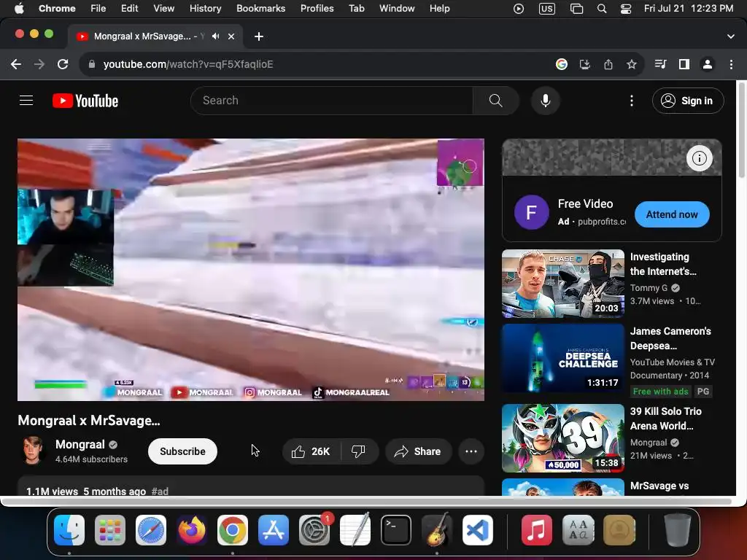Image resolution: width=747 pixels, height=560 pixels.
Task: Open the Bookmarks menu
Action: point(260,8)
